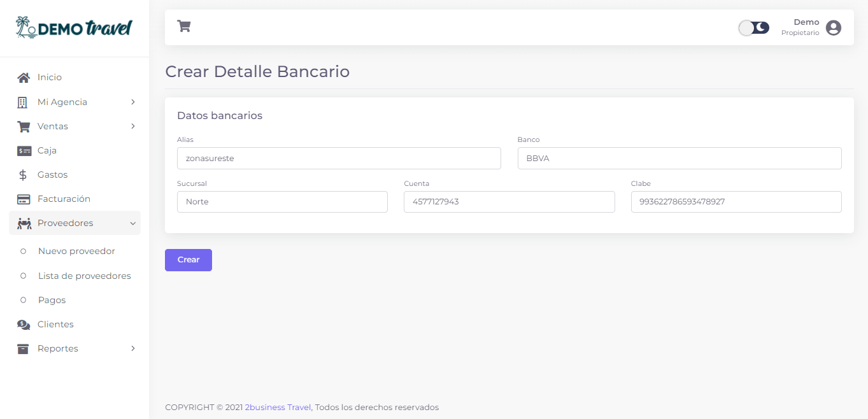Screen dimensions: 868x419
Task: Open the Clientes menu item
Action: pos(75,324)
